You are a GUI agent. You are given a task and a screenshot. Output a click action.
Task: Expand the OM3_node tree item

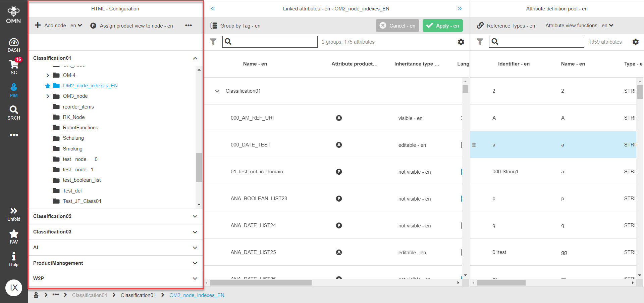point(48,96)
